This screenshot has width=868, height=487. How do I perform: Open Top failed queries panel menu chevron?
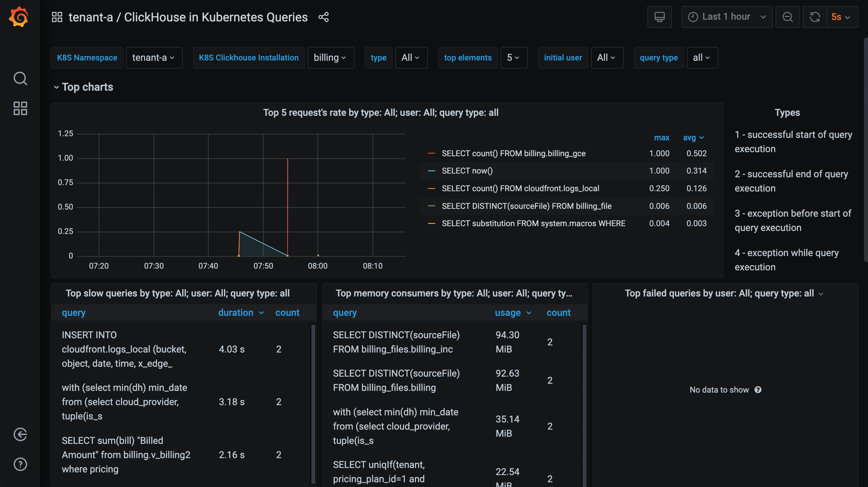(821, 294)
